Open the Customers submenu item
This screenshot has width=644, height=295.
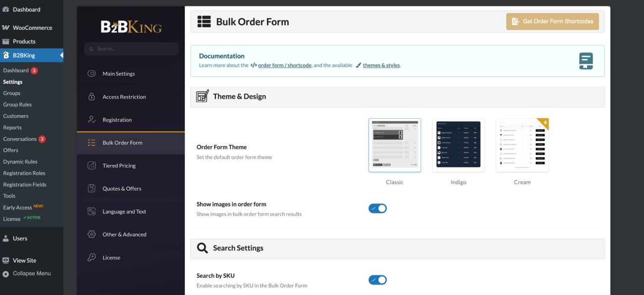(16, 116)
